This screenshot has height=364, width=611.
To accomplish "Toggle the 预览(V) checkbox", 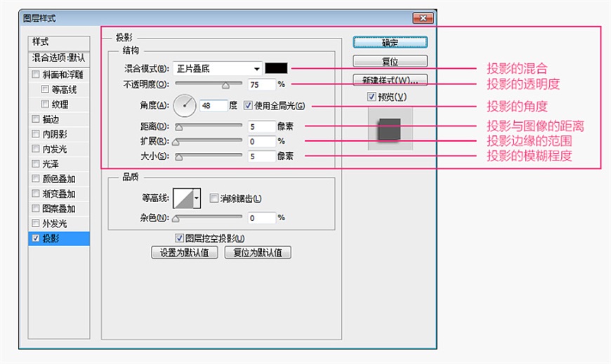I will 372,96.
